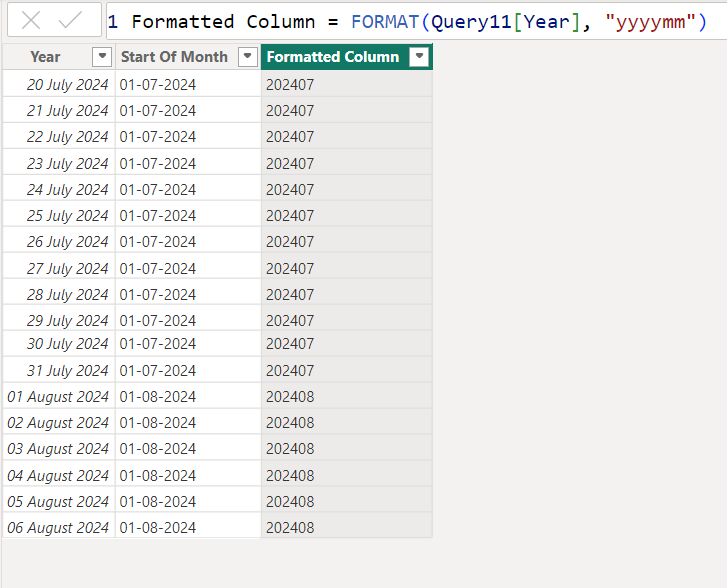Select the 01 August 2024 cell
727x588 pixels.
coord(58,397)
